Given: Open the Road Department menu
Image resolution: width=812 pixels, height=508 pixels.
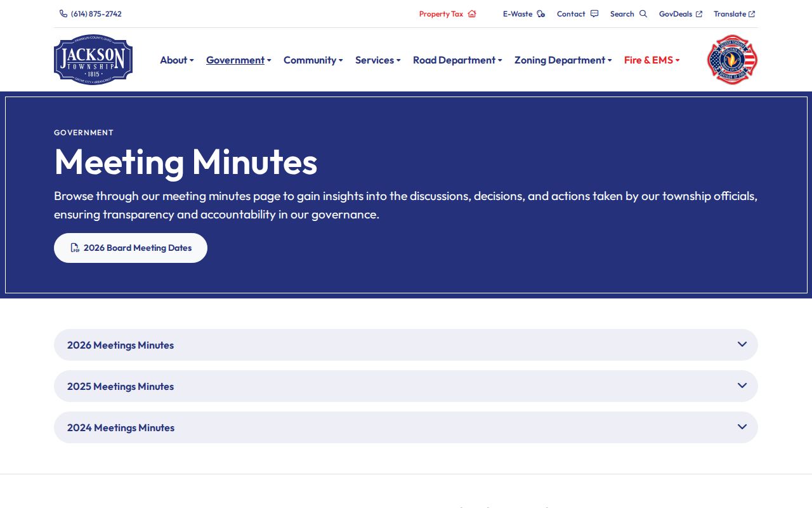Looking at the screenshot, I should point(457,60).
